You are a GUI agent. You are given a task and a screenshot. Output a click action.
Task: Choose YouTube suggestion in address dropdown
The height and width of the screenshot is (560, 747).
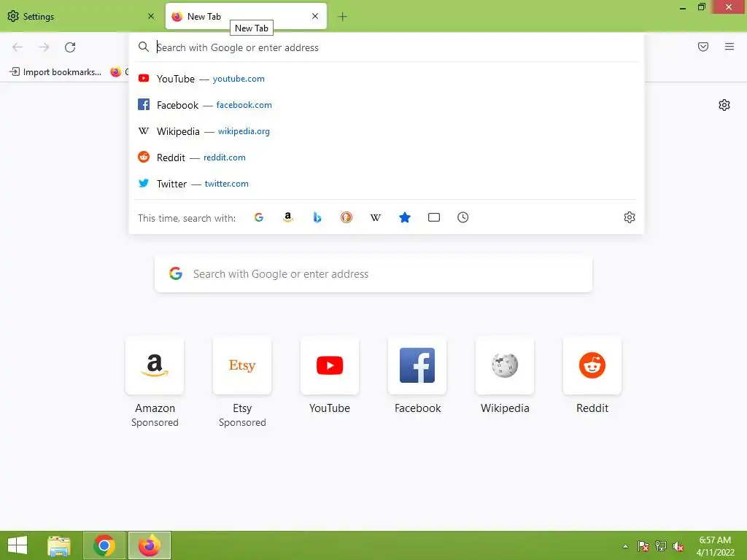tap(387, 79)
